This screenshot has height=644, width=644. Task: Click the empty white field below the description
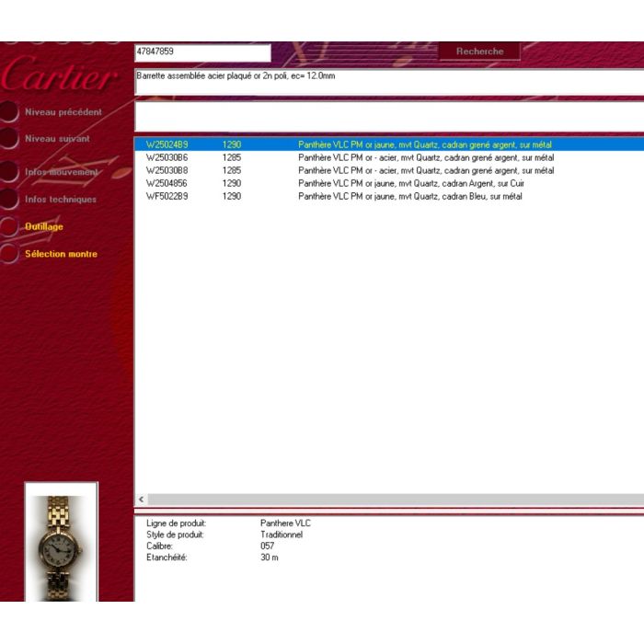[389, 117]
